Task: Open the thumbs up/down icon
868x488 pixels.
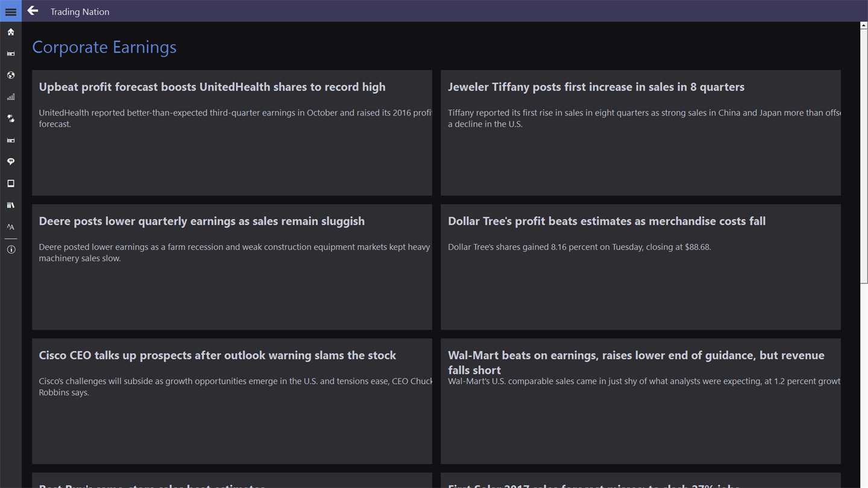Action: pyautogui.click(x=11, y=119)
